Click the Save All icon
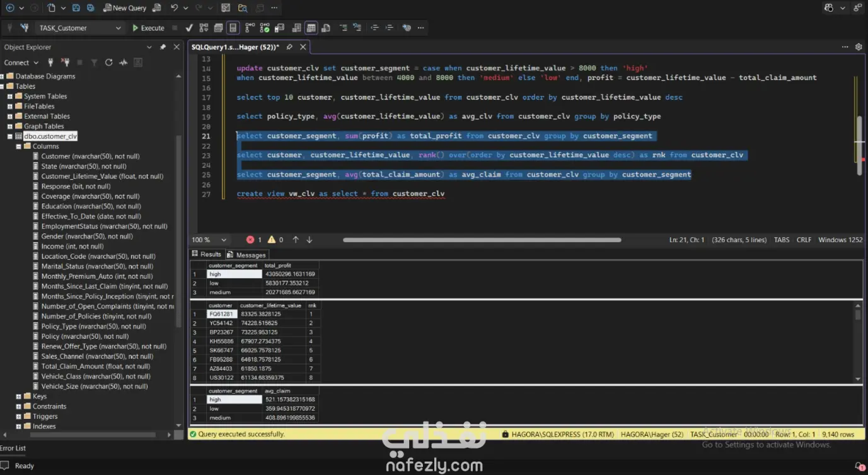The image size is (868, 475). (x=91, y=8)
